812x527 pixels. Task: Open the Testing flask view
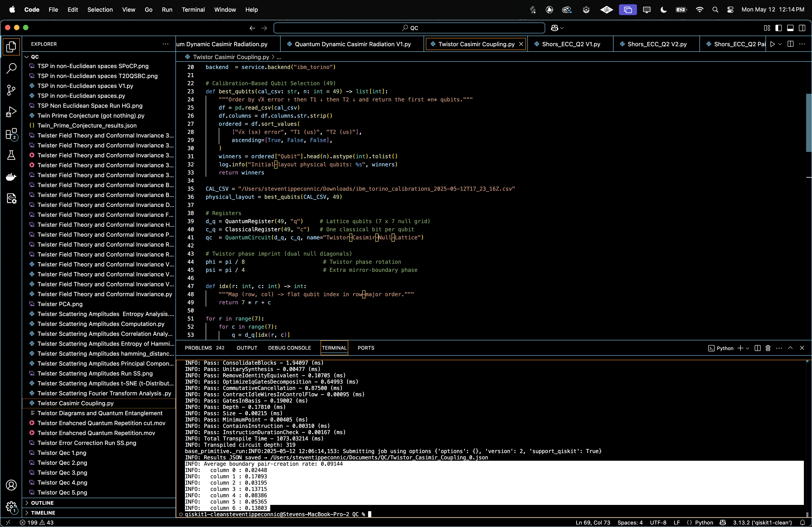click(11, 156)
